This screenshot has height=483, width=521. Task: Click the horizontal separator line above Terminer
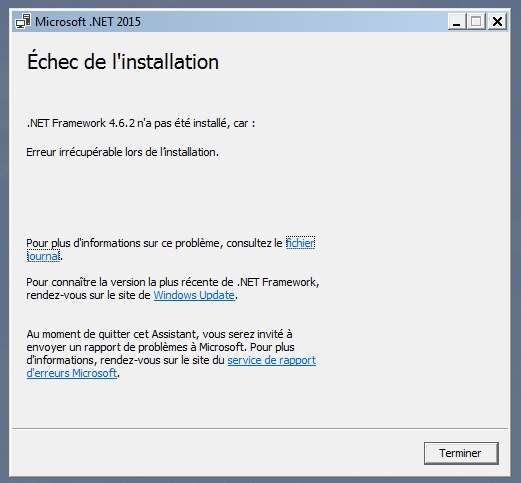coord(260,428)
